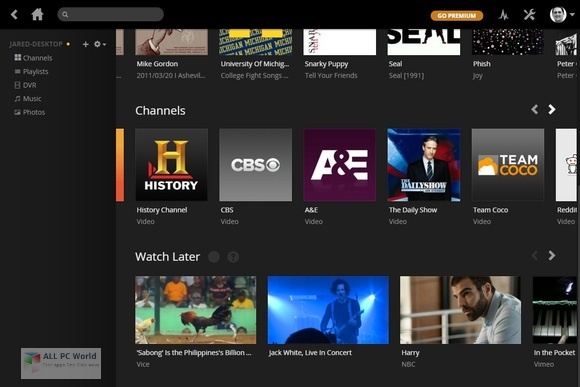580x387 pixels.
Task: Toggle the round button beside Watch Later
Action: pyautogui.click(x=214, y=257)
